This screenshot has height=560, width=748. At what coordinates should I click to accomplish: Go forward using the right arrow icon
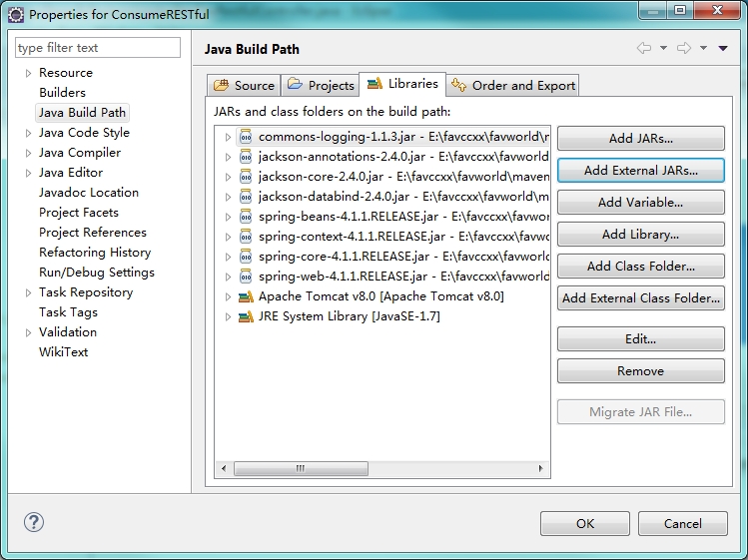(x=684, y=48)
